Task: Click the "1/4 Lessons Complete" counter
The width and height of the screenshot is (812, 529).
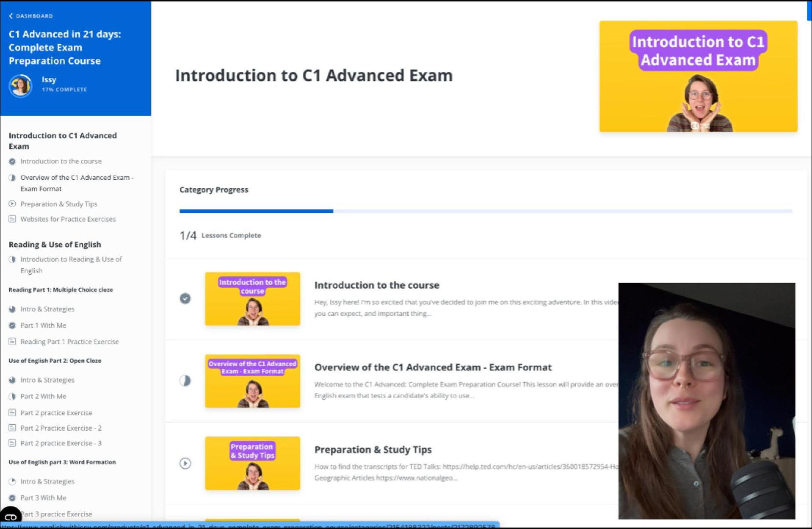Action: (220, 236)
